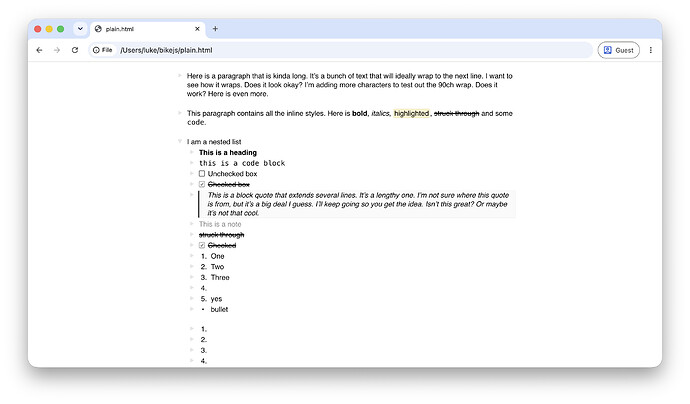Close the plain.html tab

tap(197, 29)
